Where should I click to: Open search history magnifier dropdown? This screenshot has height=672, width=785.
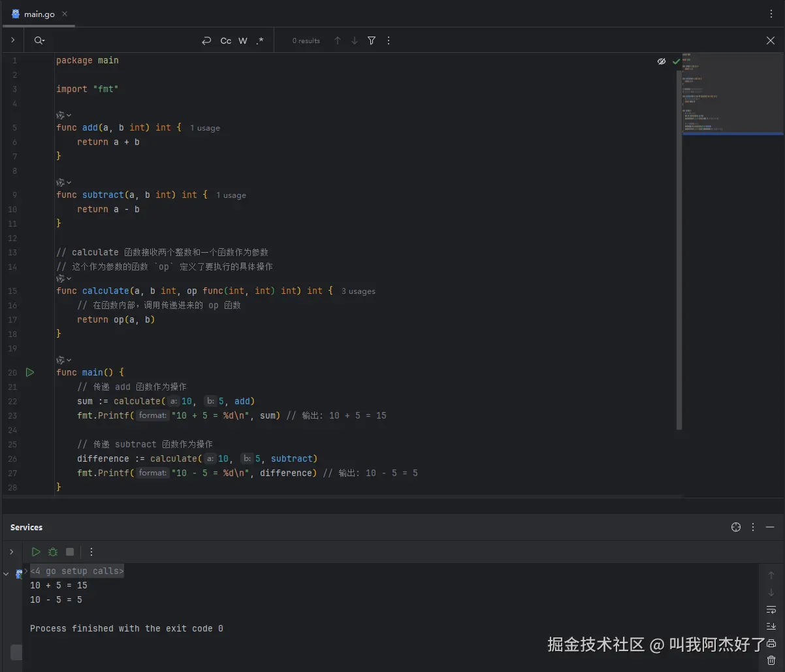coord(40,40)
